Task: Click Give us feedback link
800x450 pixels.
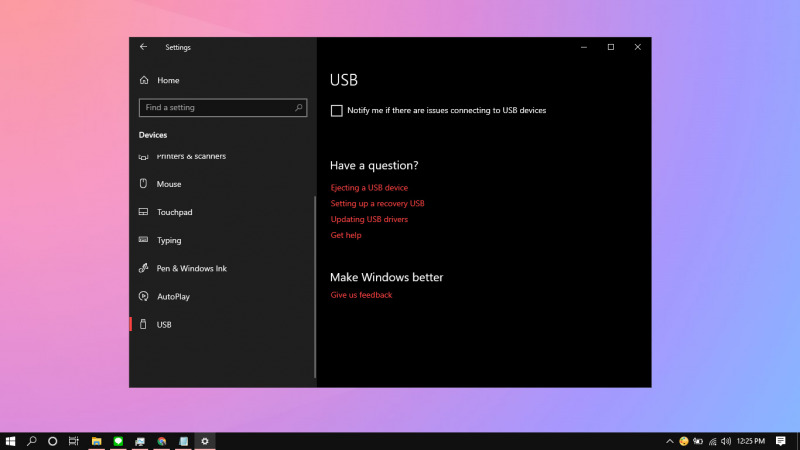Action: 361,295
